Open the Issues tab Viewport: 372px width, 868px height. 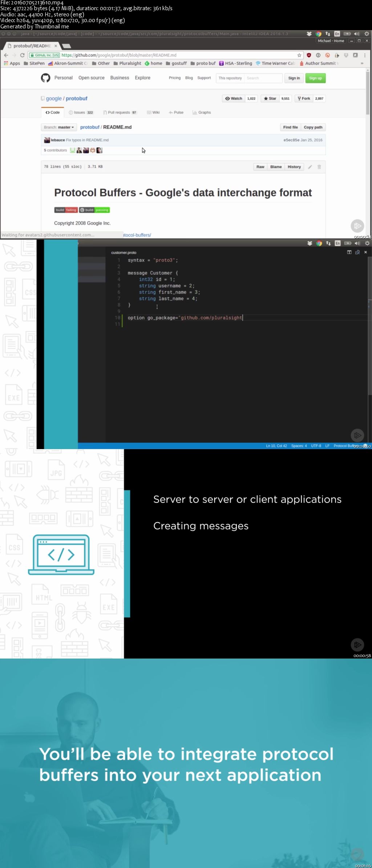click(x=81, y=112)
